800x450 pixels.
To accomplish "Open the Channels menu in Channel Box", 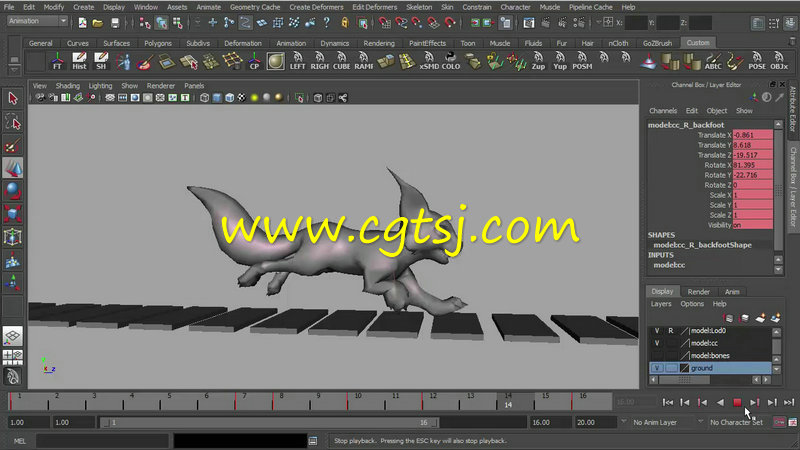I will coord(663,111).
